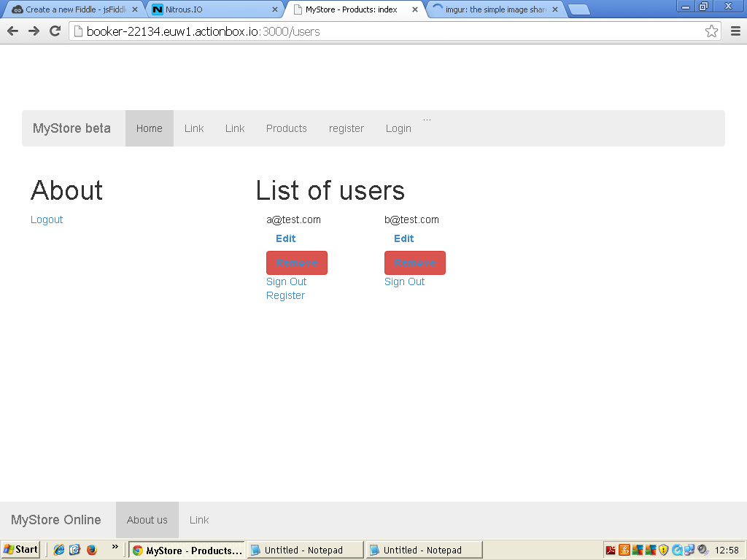
Task: Click the red Adobe tray icon
Action: (x=611, y=550)
